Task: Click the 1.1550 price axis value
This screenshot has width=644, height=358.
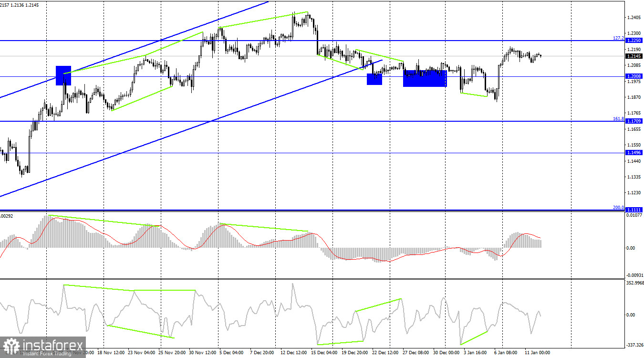Action: tap(635, 145)
